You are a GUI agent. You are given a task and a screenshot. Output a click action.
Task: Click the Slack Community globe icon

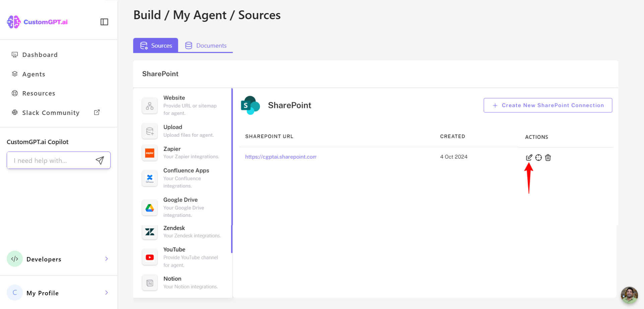click(x=15, y=113)
